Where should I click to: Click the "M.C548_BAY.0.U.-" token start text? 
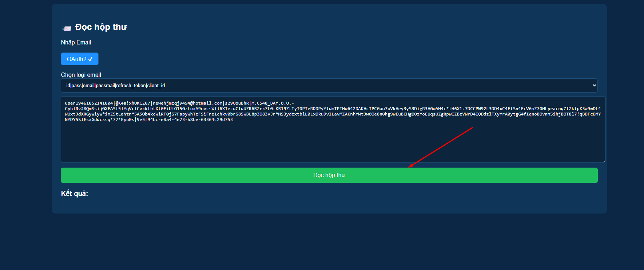(x=273, y=103)
